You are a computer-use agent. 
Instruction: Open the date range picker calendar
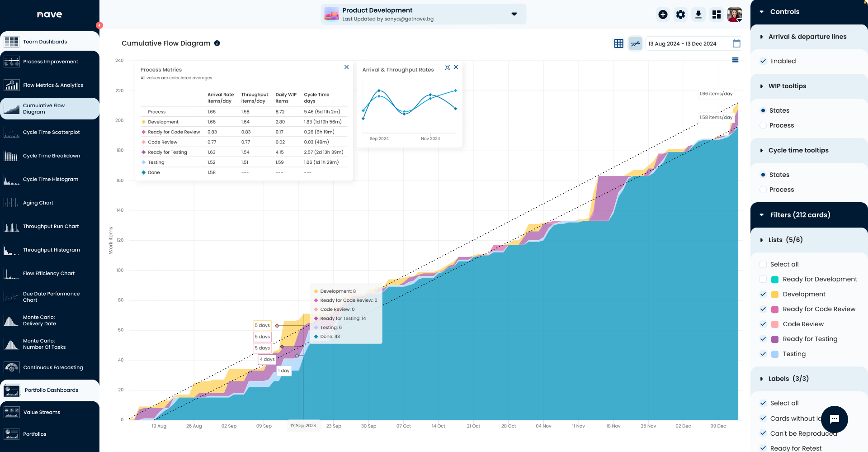(736, 43)
